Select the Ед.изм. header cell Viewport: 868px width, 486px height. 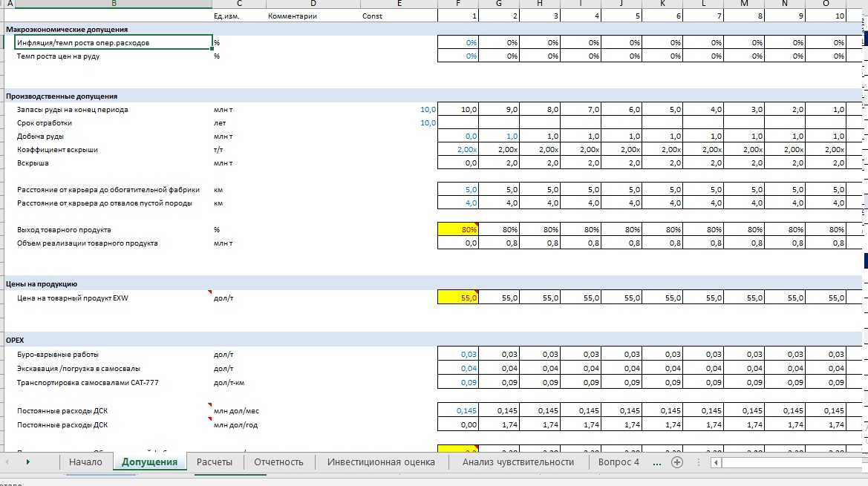pyautogui.click(x=226, y=16)
